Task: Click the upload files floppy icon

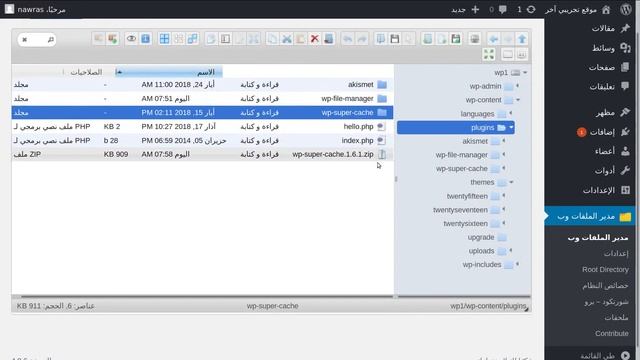Action: (x=456, y=39)
